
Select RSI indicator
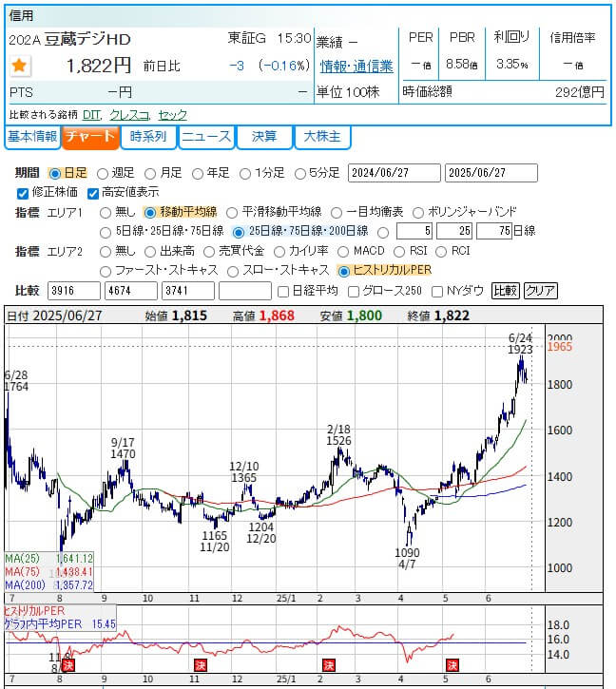tap(399, 252)
